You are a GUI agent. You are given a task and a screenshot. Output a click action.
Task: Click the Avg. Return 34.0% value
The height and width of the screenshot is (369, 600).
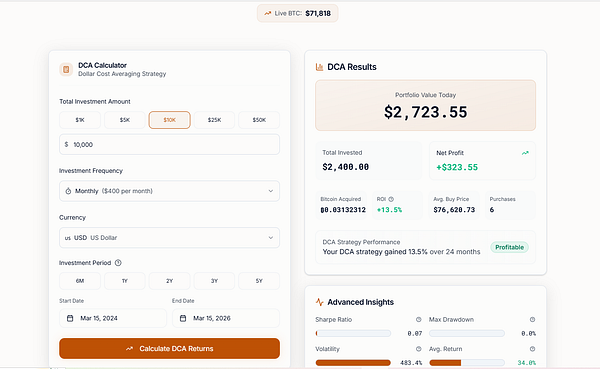[x=527, y=362]
